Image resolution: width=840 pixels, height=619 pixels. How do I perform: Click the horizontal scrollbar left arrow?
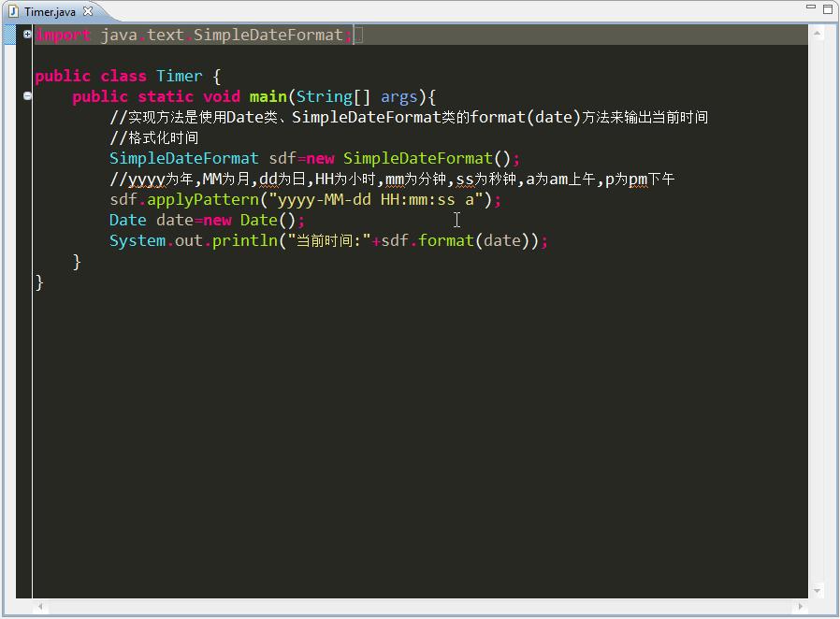pyautogui.click(x=40, y=606)
